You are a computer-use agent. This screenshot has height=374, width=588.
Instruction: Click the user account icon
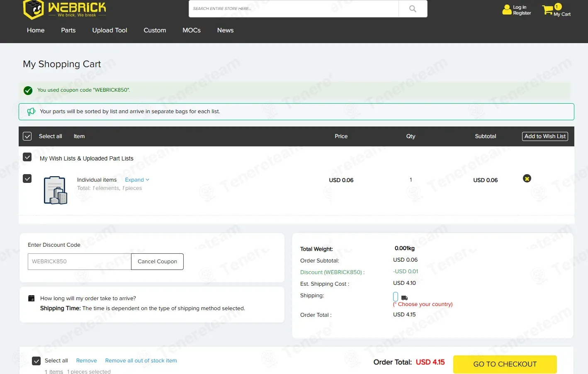[507, 10]
